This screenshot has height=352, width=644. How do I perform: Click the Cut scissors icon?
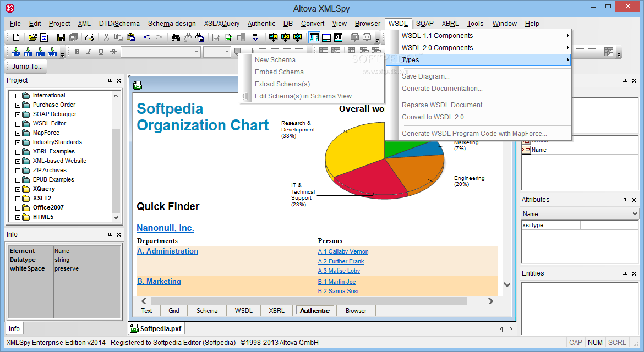click(x=106, y=37)
